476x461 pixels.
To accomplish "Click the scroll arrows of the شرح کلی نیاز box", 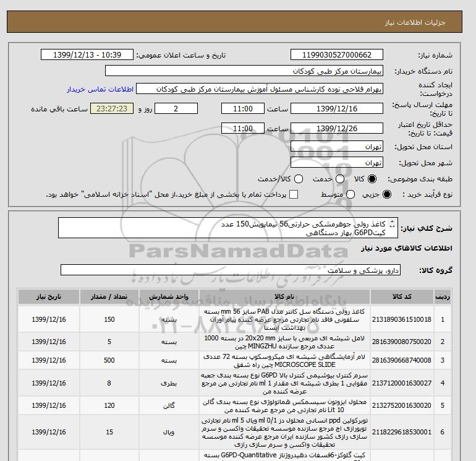I will click(x=392, y=224).
